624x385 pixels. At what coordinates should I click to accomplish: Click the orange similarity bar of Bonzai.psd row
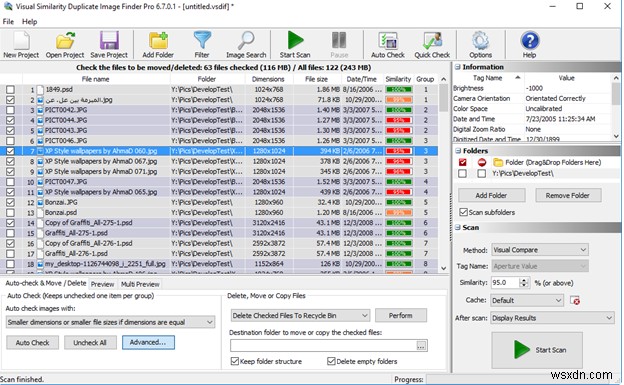coord(398,213)
